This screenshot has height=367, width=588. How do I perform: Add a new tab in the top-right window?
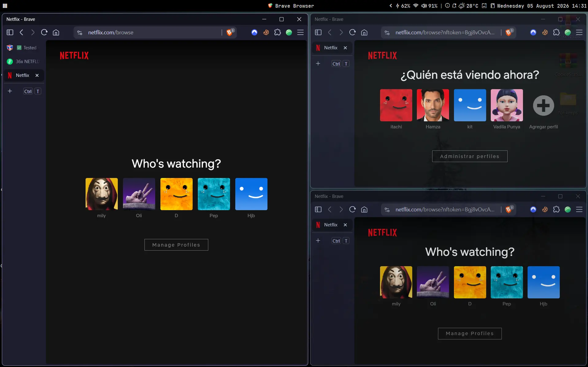pyautogui.click(x=318, y=64)
